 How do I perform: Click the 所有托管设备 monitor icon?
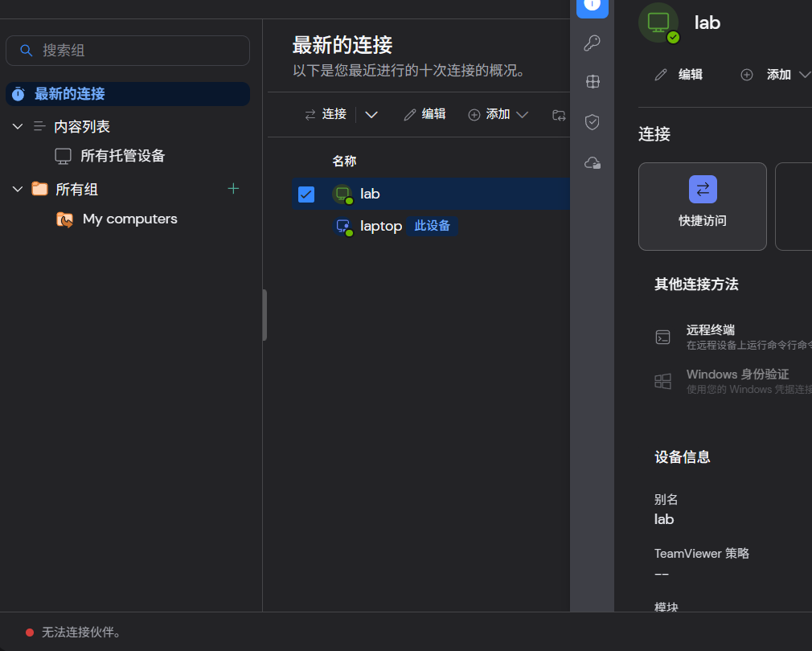coord(64,156)
